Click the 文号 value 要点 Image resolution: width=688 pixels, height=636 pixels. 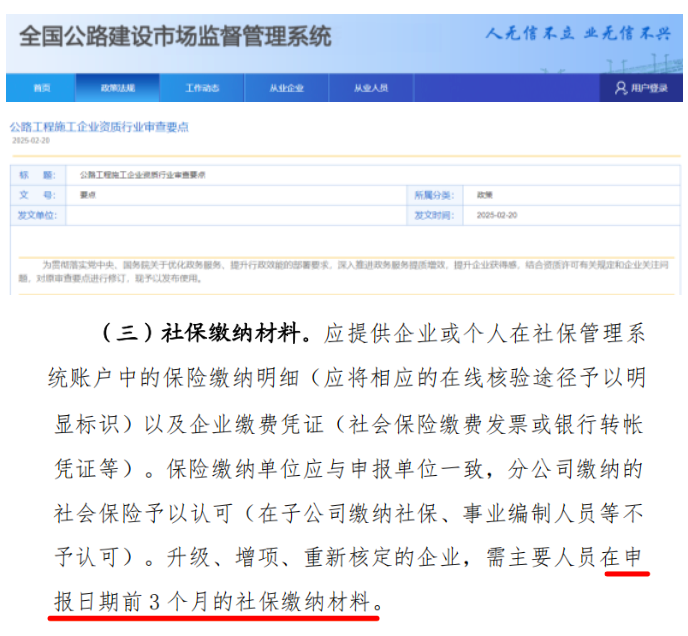88,195
